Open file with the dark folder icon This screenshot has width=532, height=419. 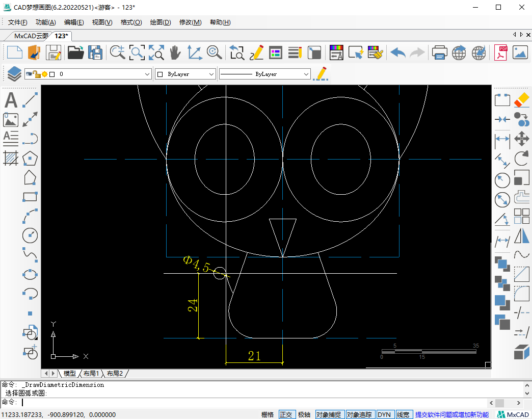pos(75,53)
